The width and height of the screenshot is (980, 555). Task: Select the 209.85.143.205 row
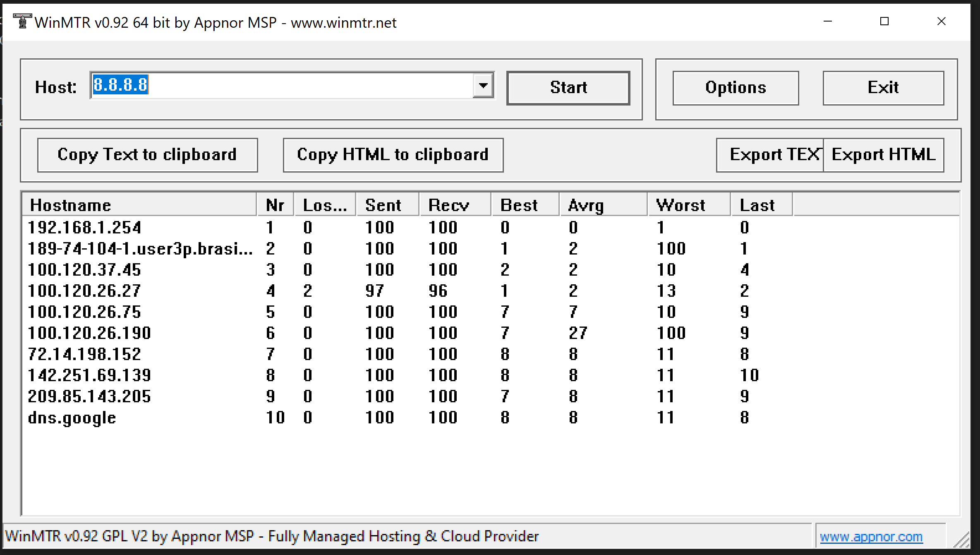pyautogui.click(x=407, y=396)
